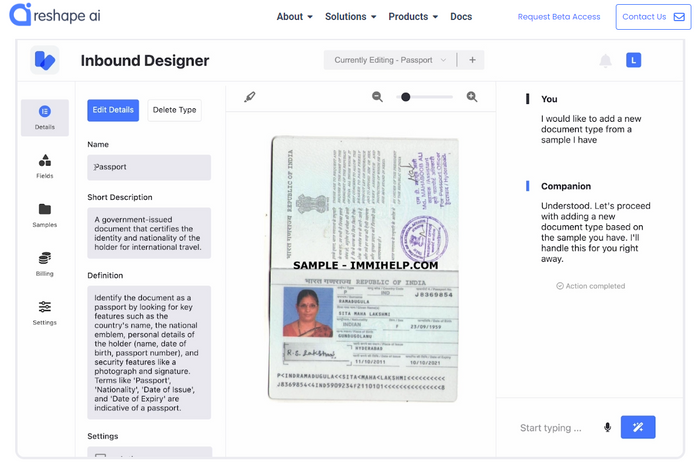Viewport: 700px width, 470px height.
Task: Click the Delete Type button
Action: point(175,110)
